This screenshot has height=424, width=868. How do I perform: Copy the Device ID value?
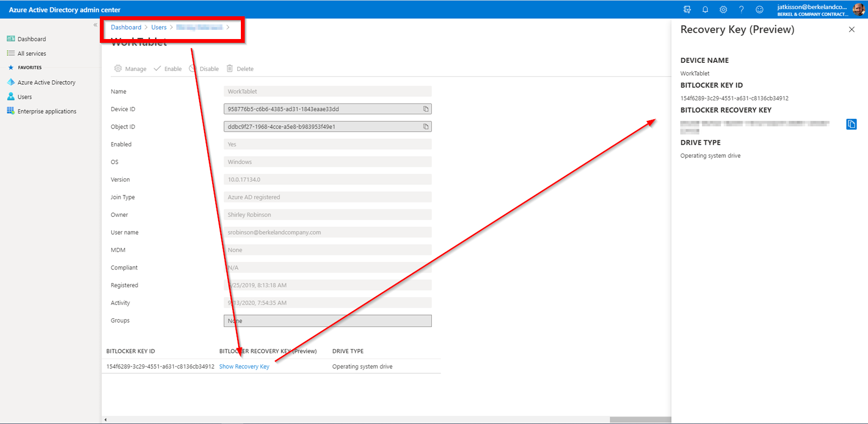point(426,109)
